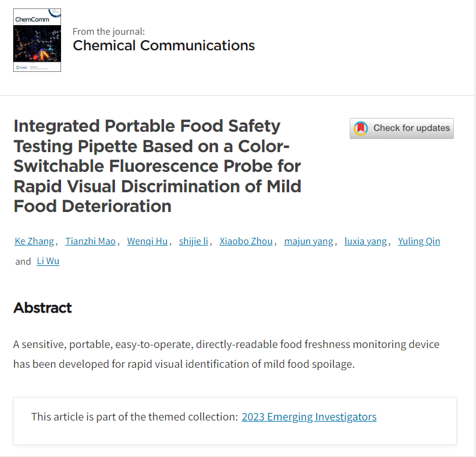Open the Li Wu author link

48,261
